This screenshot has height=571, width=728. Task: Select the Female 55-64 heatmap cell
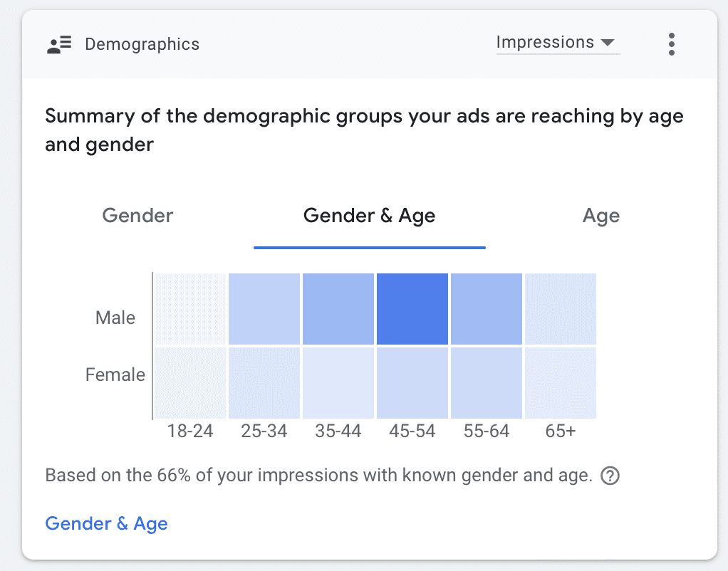pyautogui.click(x=487, y=383)
